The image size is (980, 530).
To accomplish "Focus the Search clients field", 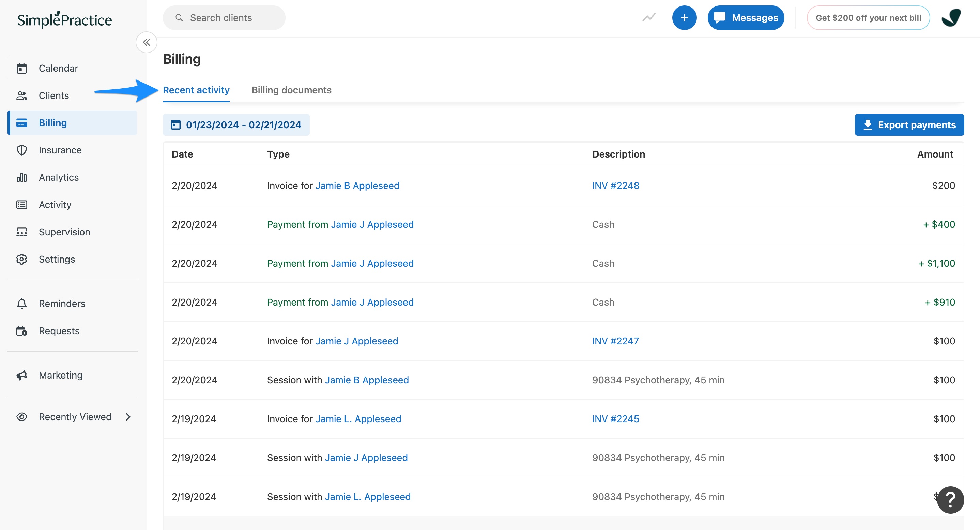I will click(224, 17).
